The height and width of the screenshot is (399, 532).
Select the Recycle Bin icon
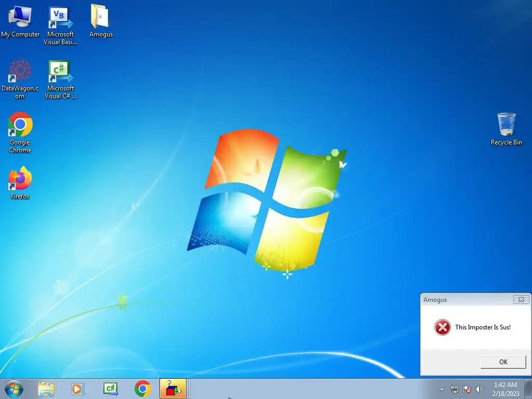(x=506, y=129)
